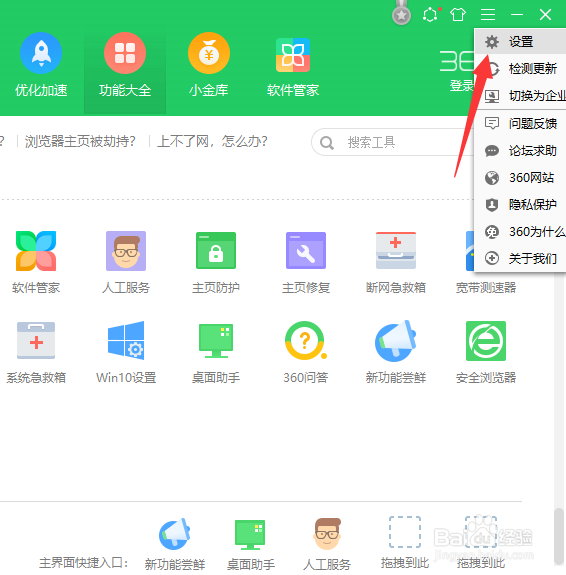This screenshot has height=575, width=566.
Task: Open the 主页防护 tool
Action: 216,262
